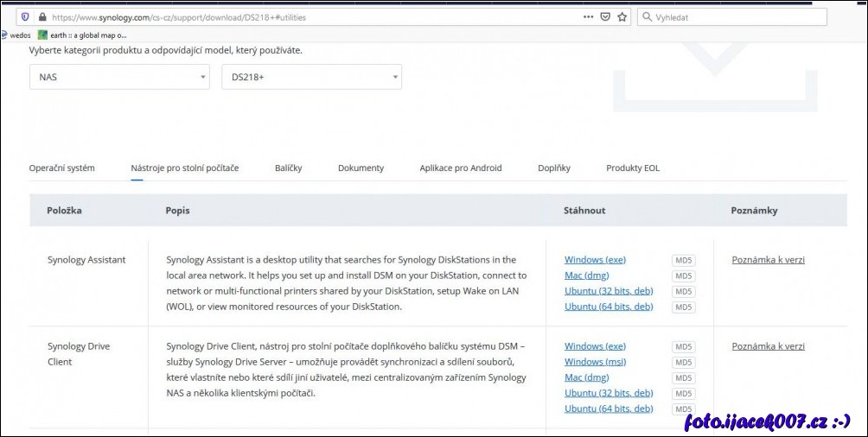This screenshot has height=437, width=868.
Task: Switch to the Operační systém tab
Action: point(62,168)
